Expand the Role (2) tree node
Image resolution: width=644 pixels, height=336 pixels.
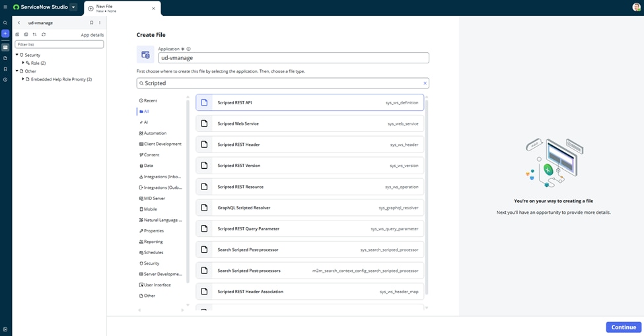(23, 63)
